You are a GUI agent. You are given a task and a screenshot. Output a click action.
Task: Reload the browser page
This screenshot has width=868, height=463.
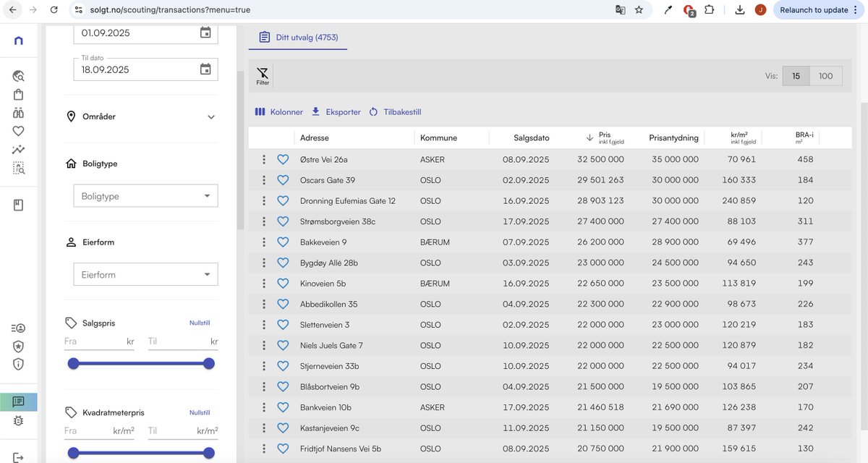point(54,10)
